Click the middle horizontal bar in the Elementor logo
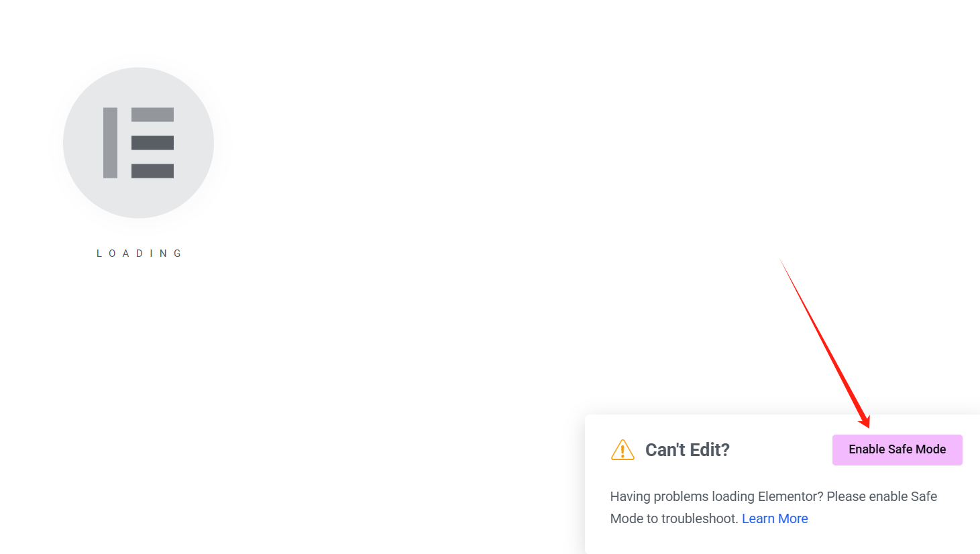The width and height of the screenshot is (980, 554). point(152,143)
